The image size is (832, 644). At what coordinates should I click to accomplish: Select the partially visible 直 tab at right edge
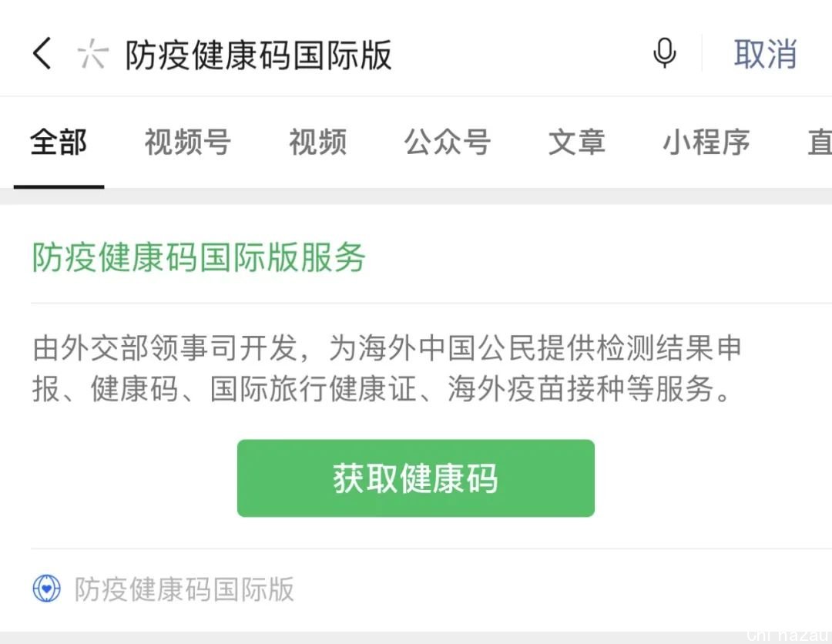point(819,143)
